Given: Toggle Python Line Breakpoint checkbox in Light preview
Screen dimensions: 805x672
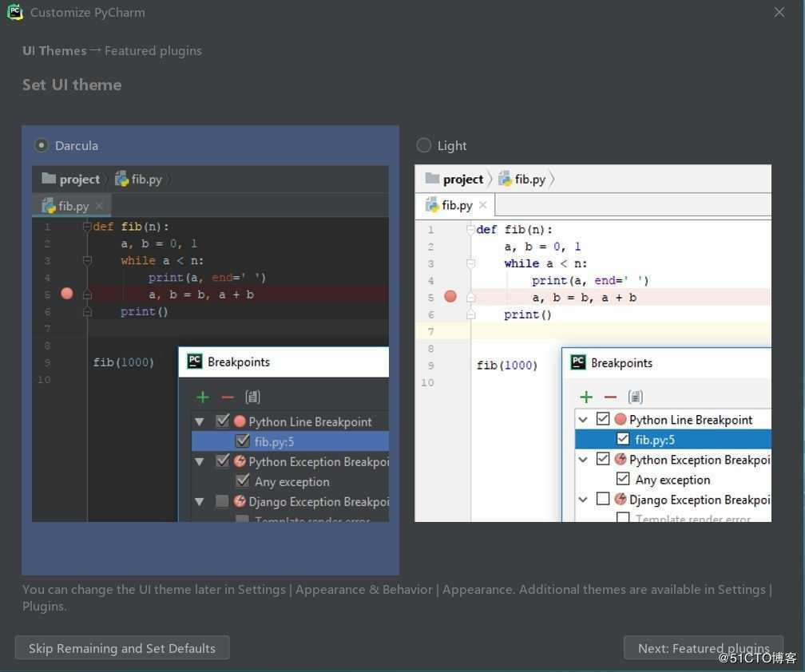Looking at the screenshot, I should 603,419.
